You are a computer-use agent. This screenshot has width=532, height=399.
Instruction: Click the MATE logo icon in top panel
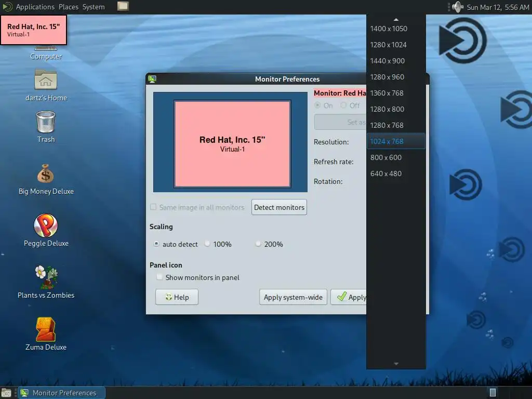(7, 6)
